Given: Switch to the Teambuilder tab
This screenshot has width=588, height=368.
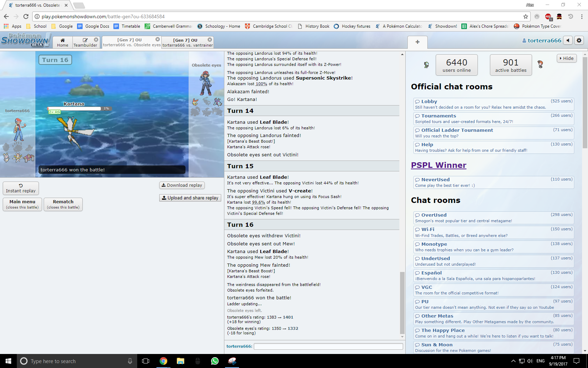Looking at the screenshot, I should (x=85, y=42).
